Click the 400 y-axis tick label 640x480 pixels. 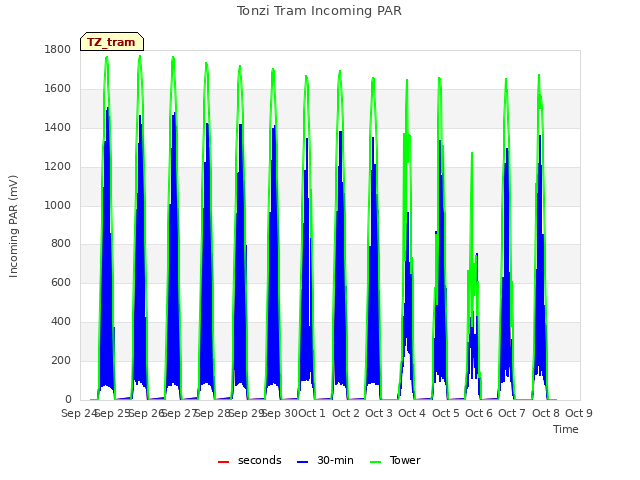(x=61, y=322)
